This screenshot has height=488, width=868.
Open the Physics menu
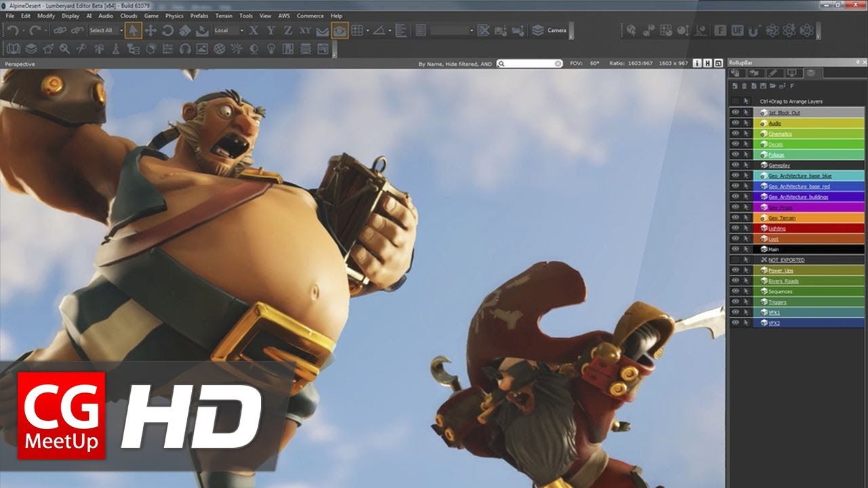point(174,16)
